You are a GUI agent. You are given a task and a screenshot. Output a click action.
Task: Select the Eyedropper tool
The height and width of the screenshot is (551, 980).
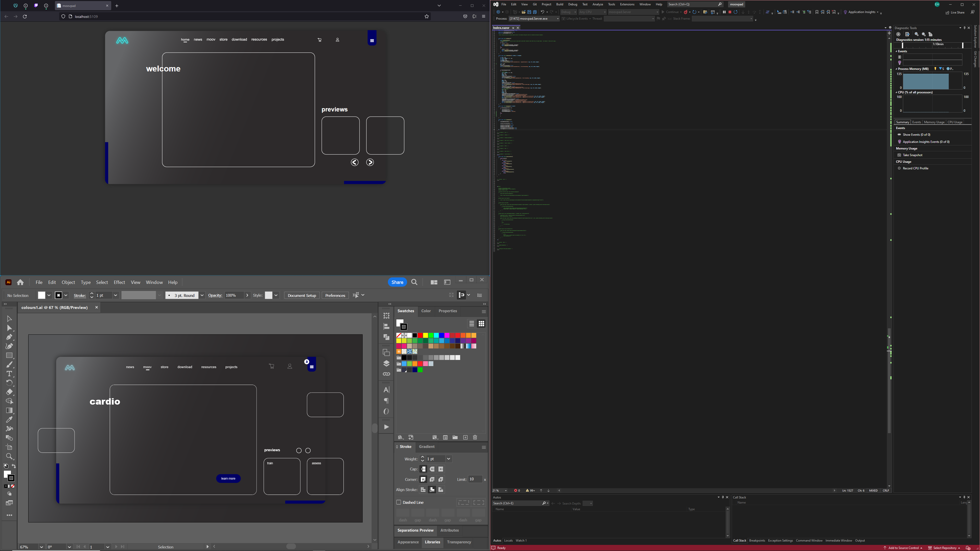point(9,420)
